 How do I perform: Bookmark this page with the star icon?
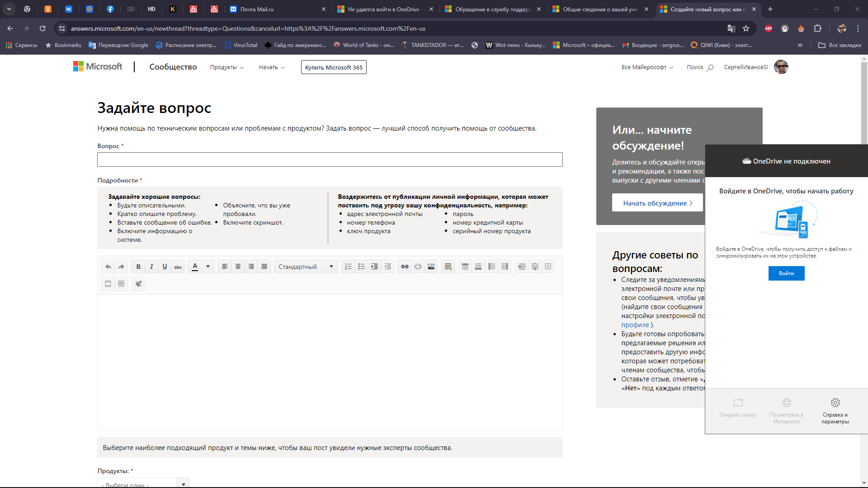[746, 28]
